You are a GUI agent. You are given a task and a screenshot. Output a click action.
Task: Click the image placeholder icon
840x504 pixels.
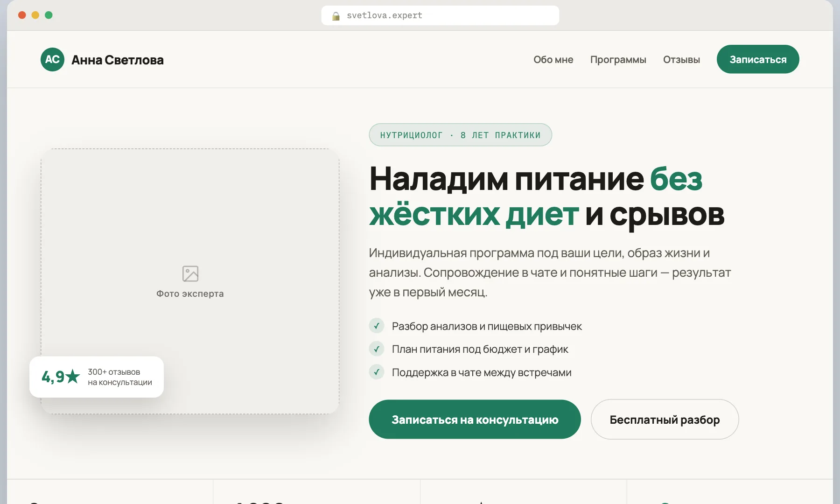point(190,273)
